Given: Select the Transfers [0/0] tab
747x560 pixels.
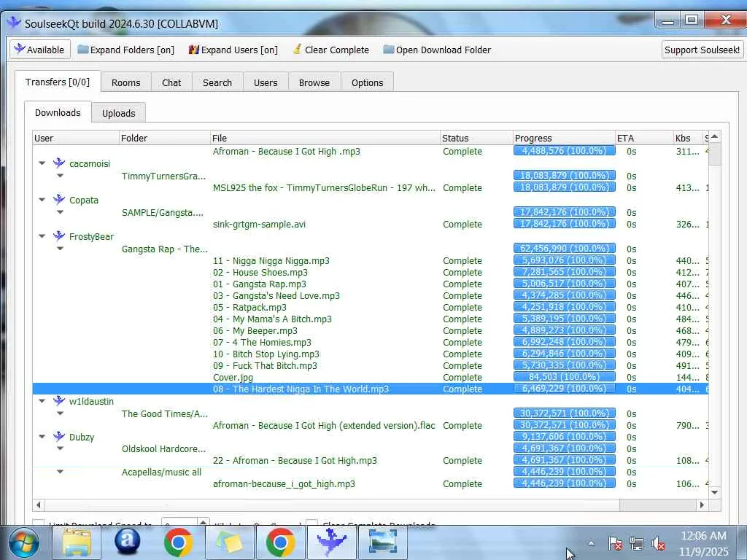Looking at the screenshot, I should coord(58,82).
